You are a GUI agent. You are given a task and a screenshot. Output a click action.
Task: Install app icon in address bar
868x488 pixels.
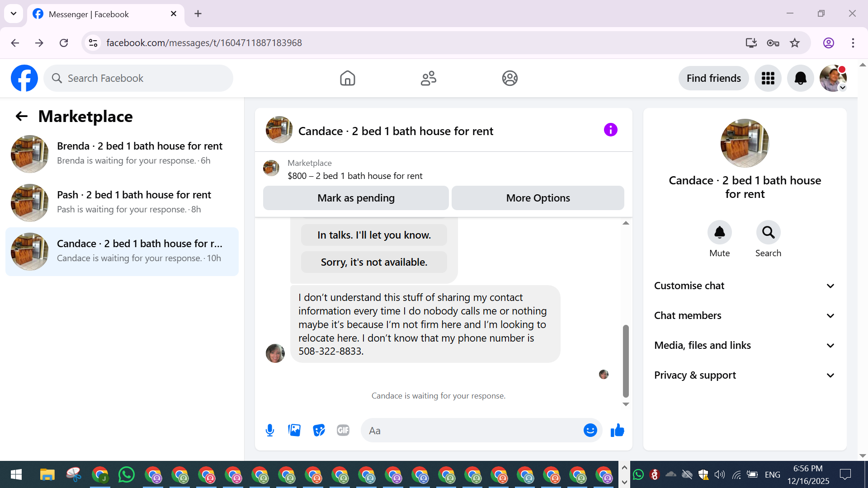click(751, 43)
